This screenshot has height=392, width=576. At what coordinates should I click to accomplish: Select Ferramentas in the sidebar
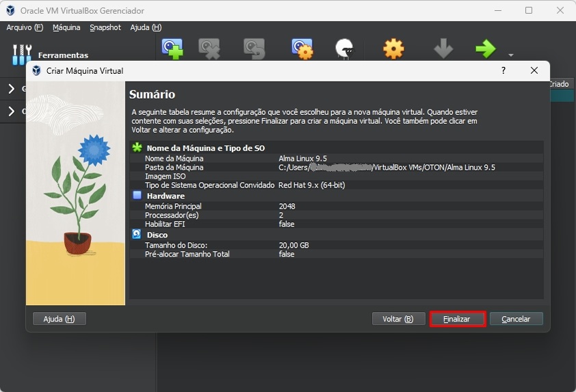(x=63, y=55)
